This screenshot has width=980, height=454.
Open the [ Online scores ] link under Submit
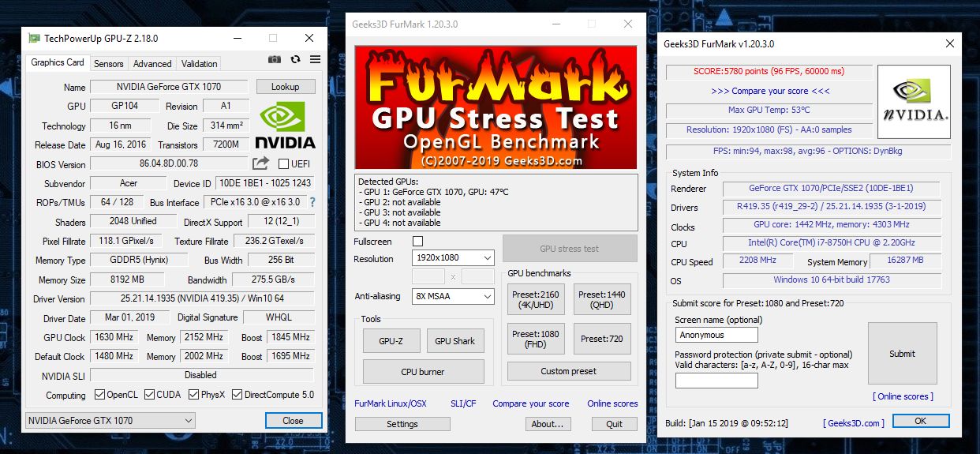pos(903,396)
